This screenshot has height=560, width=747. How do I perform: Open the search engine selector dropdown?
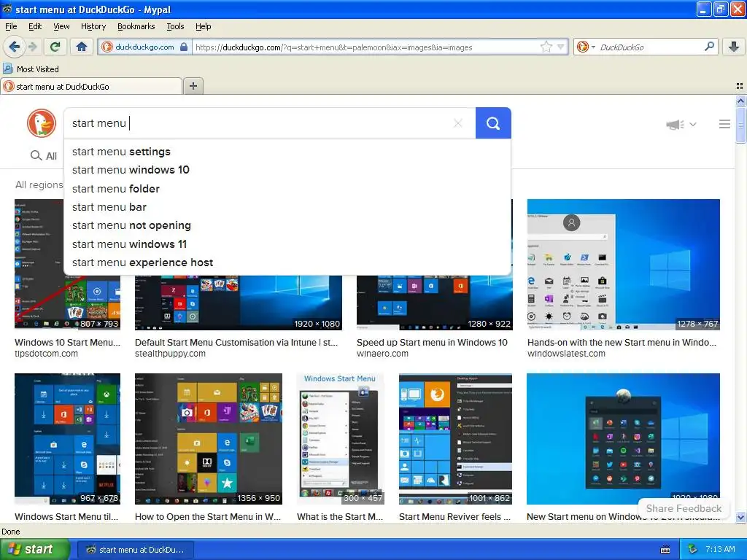(586, 47)
